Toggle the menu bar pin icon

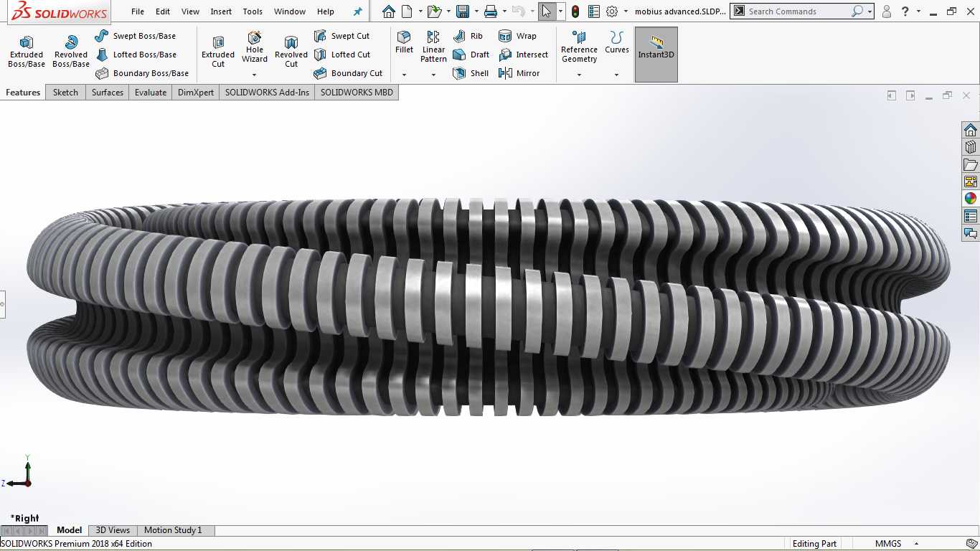coord(357,11)
